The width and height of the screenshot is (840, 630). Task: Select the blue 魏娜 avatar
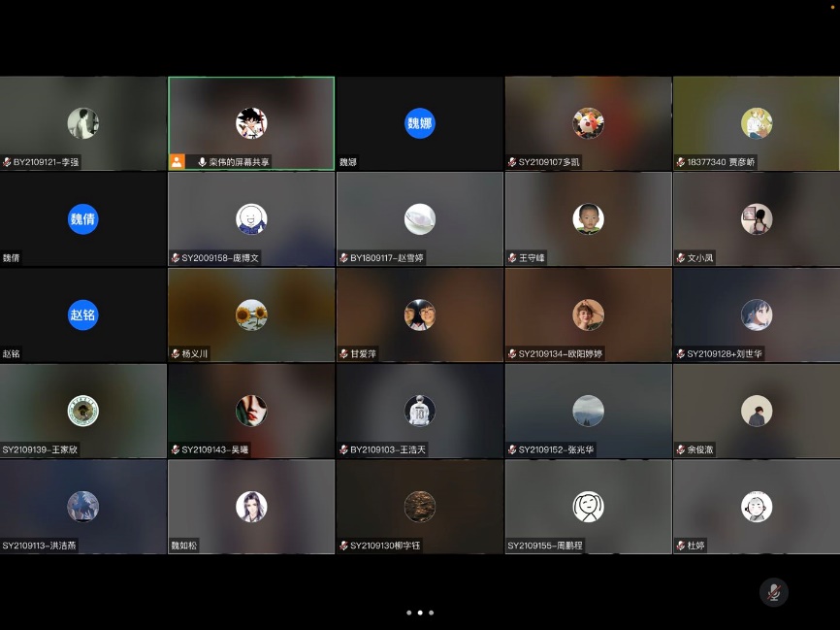coord(419,123)
